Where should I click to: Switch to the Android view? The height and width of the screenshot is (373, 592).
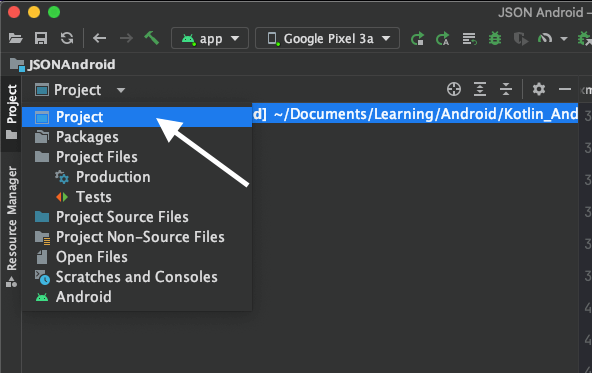coord(137,297)
